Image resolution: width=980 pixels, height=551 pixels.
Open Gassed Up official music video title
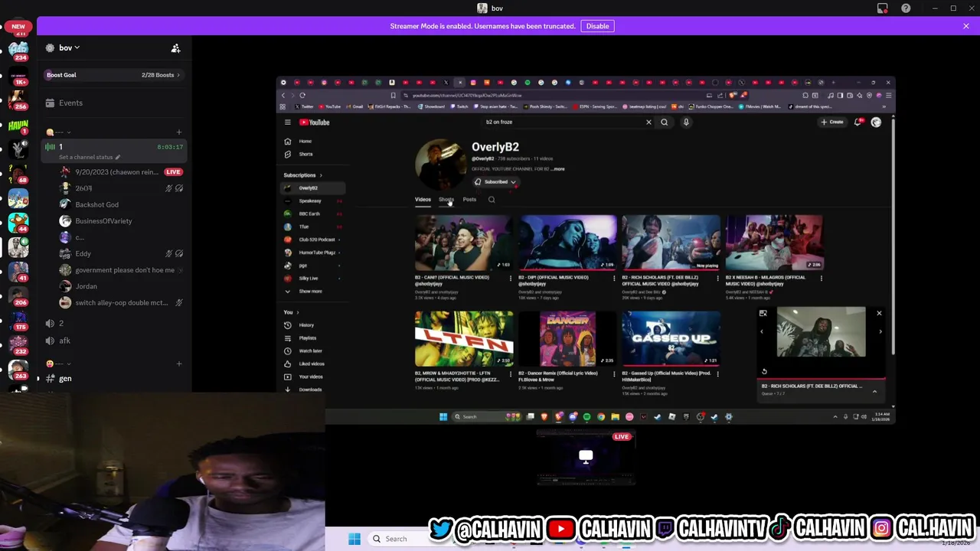click(x=666, y=377)
